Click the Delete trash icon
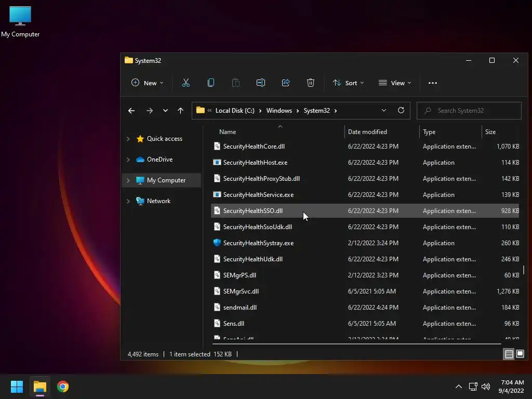The height and width of the screenshot is (399, 532). tap(311, 83)
